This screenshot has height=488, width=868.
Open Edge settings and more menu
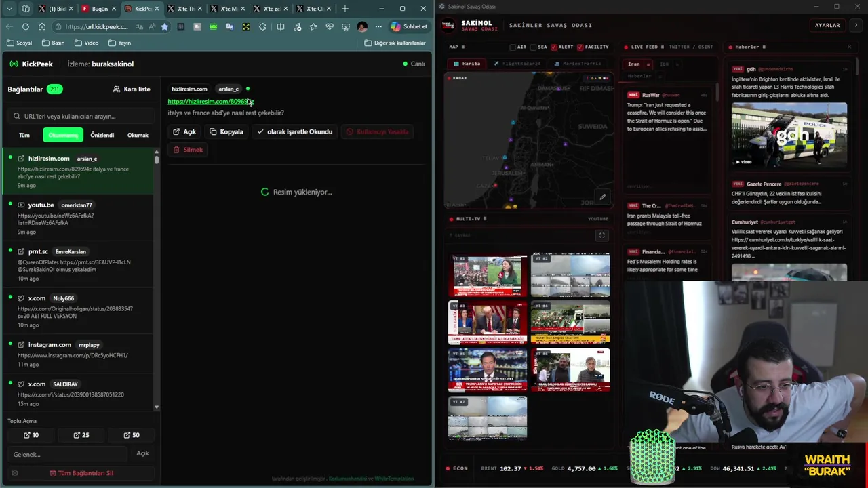pyautogui.click(x=378, y=26)
